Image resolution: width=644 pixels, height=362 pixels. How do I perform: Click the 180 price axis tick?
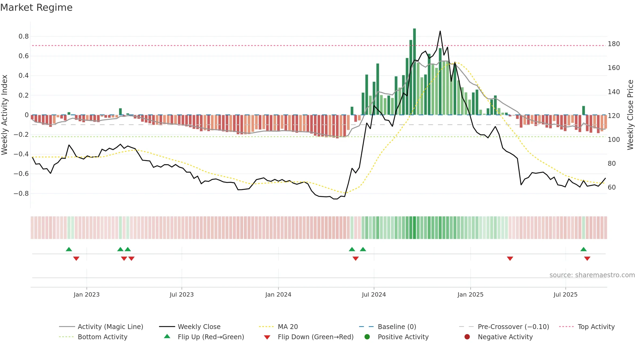pyautogui.click(x=614, y=44)
